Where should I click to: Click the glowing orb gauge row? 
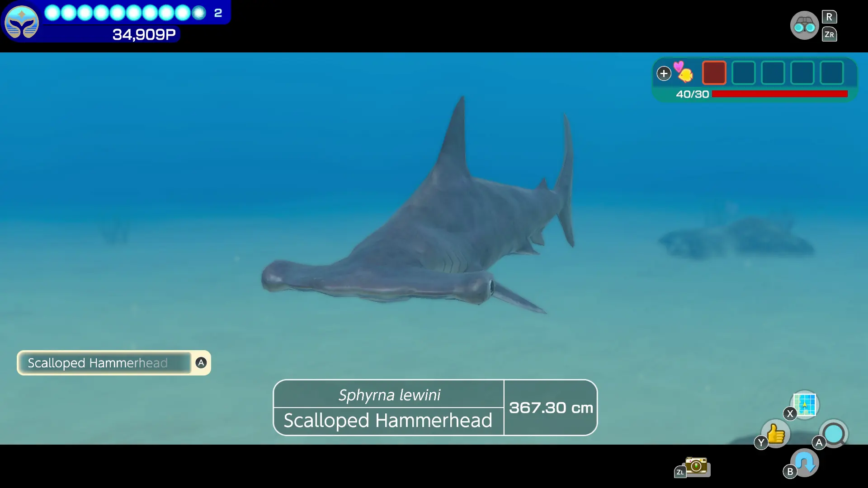(126, 13)
